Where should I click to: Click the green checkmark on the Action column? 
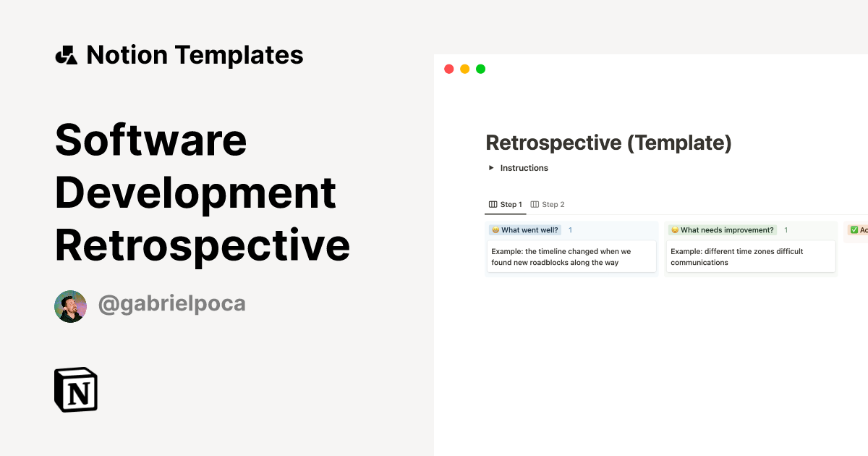(855, 229)
